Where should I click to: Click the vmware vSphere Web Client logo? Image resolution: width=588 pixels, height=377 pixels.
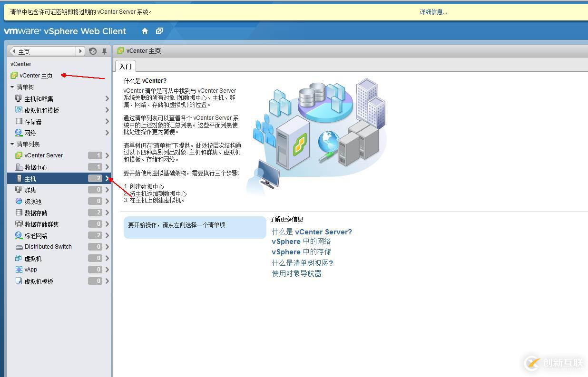tap(65, 31)
